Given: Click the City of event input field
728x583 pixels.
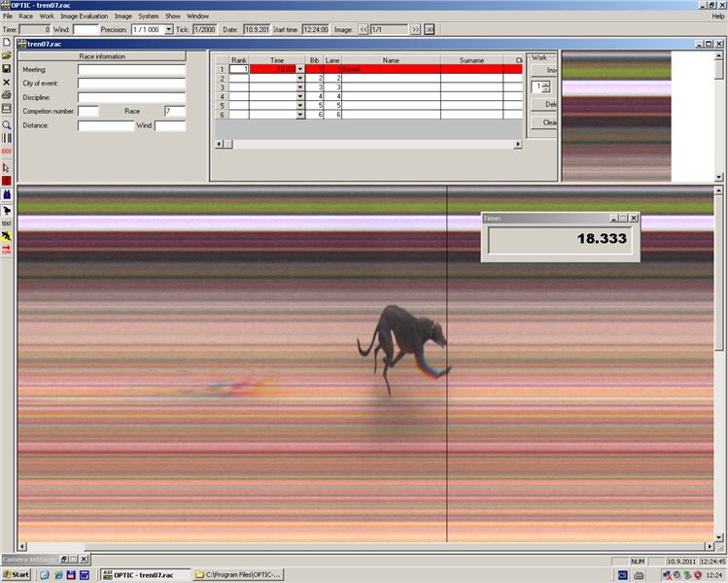Looking at the screenshot, I should pos(132,84).
